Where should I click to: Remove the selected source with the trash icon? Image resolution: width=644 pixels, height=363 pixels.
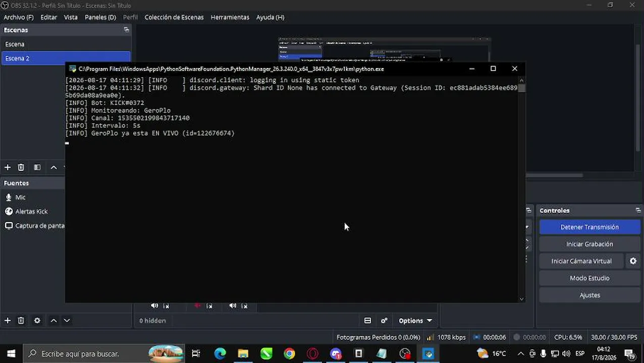point(21,321)
